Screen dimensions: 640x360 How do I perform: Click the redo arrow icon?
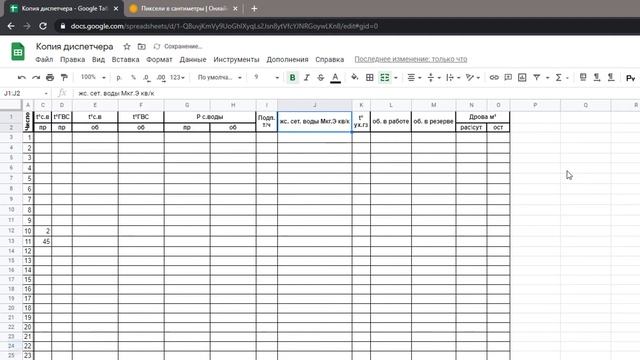(36, 78)
